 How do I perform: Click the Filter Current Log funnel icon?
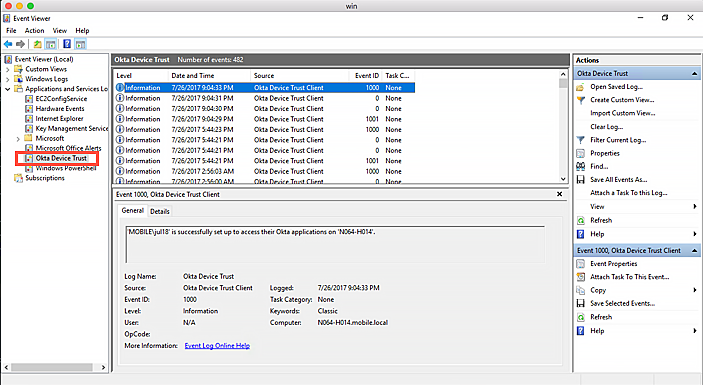click(581, 140)
